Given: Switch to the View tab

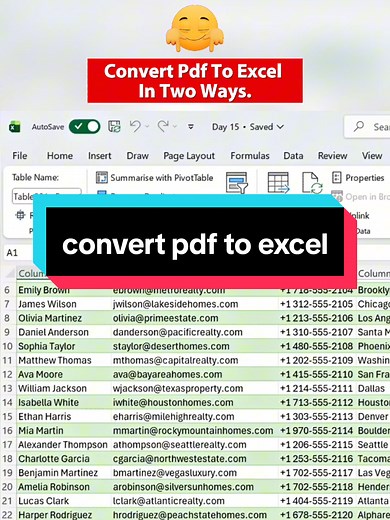Looking at the screenshot, I should 372,156.
